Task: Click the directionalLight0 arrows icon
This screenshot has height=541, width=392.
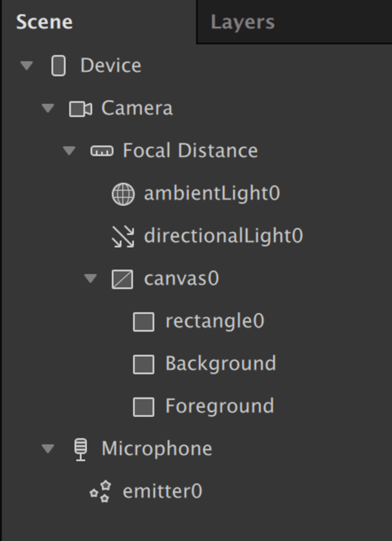Action: tap(123, 236)
